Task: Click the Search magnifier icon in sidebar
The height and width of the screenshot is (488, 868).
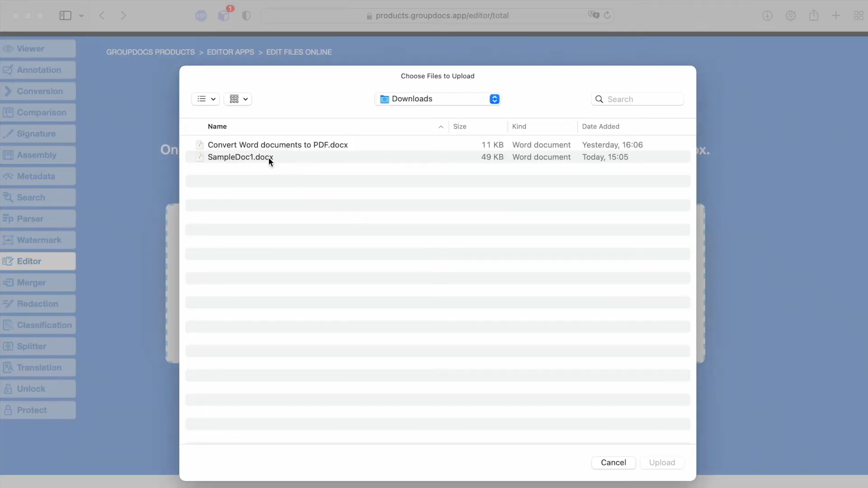Action: click(8, 197)
